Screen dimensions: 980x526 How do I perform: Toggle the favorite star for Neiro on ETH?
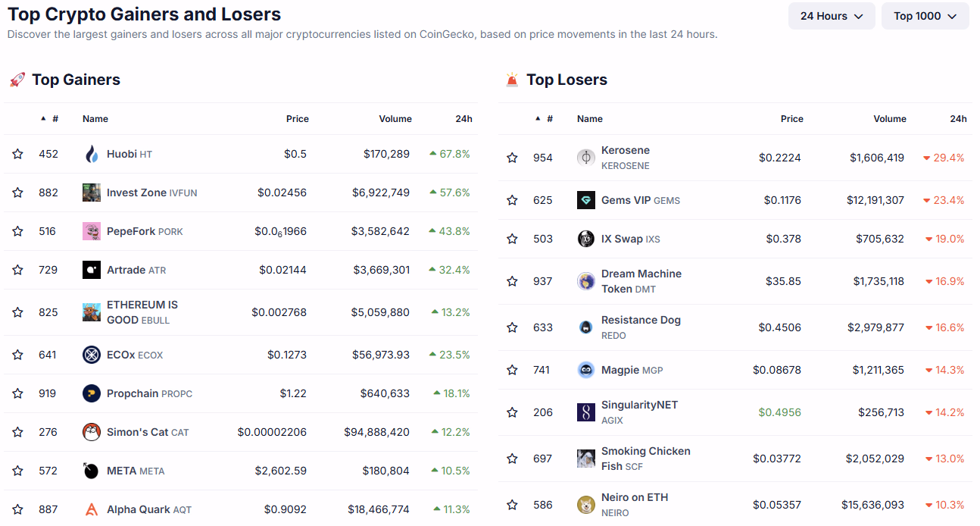point(512,503)
